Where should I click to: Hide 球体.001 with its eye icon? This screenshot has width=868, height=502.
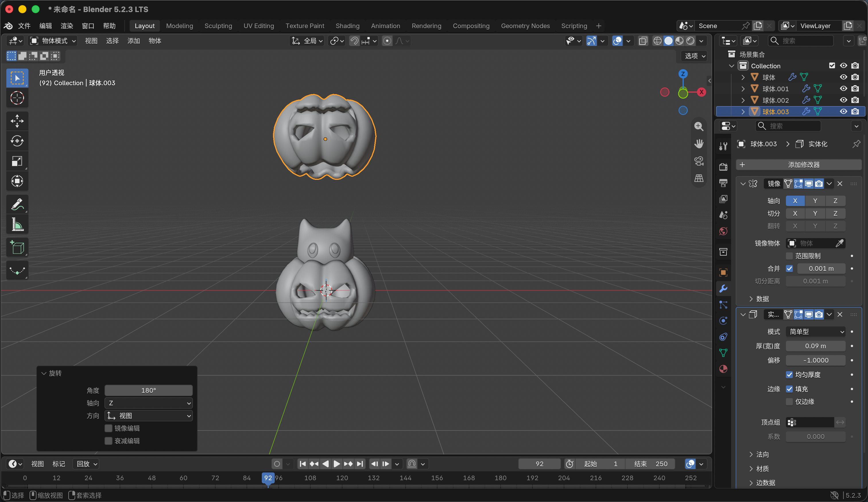(x=843, y=89)
